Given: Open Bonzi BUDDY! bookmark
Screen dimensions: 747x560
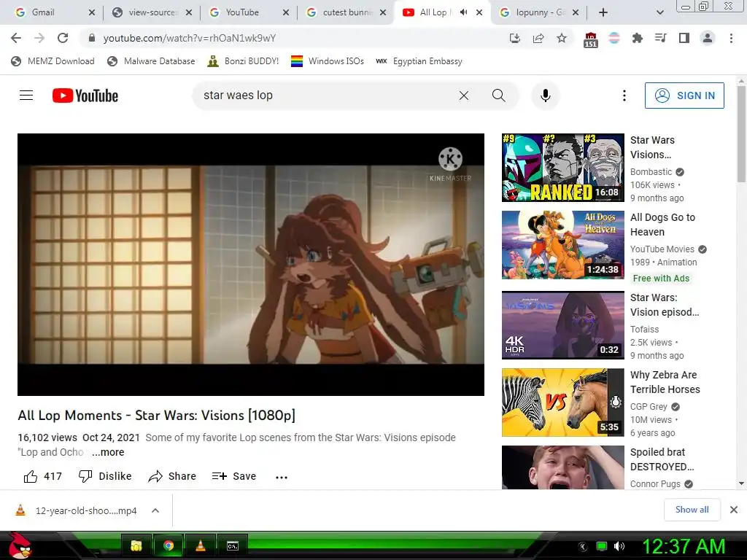Looking at the screenshot, I should [243, 61].
